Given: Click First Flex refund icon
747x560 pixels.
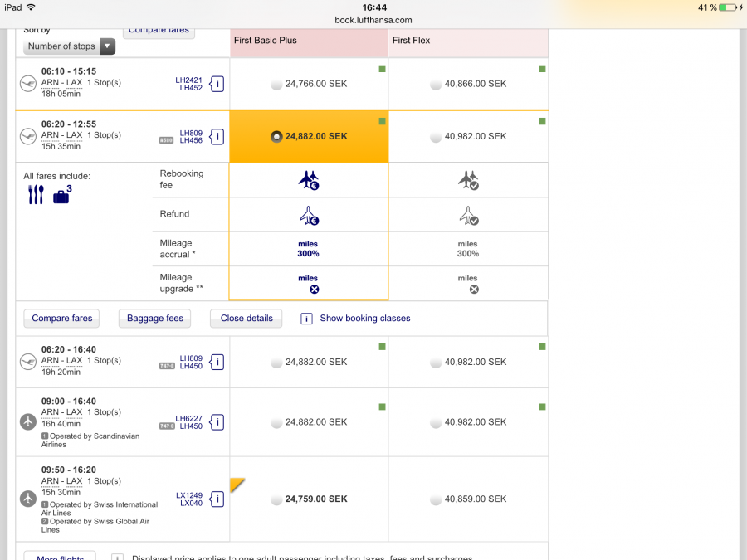Looking at the screenshot, I should pos(468,215).
